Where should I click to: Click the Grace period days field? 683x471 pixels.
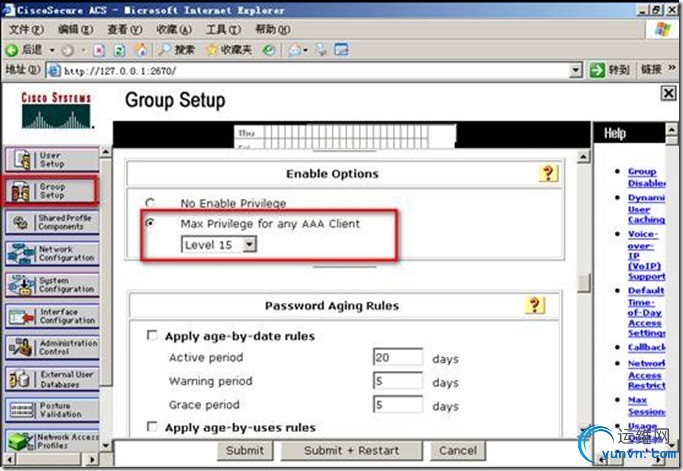tap(398, 404)
